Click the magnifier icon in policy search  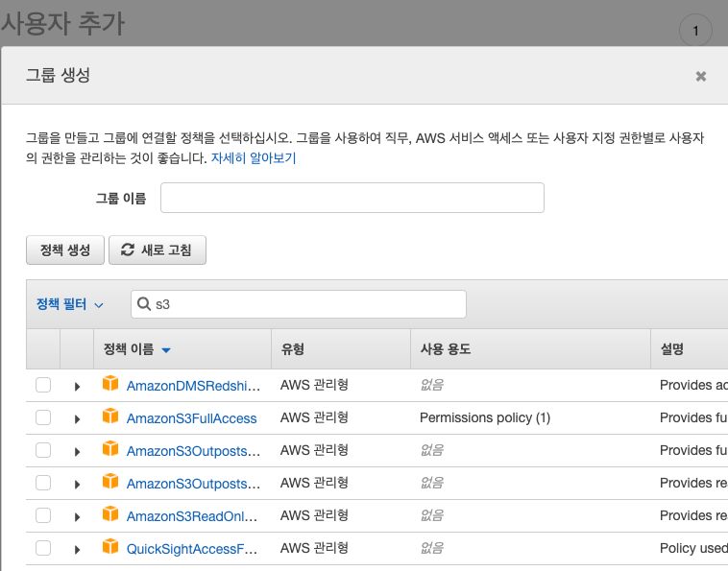[144, 304]
